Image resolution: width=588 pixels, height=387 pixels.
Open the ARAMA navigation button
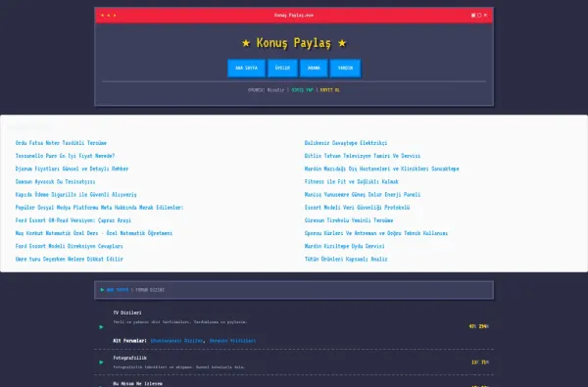click(314, 69)
